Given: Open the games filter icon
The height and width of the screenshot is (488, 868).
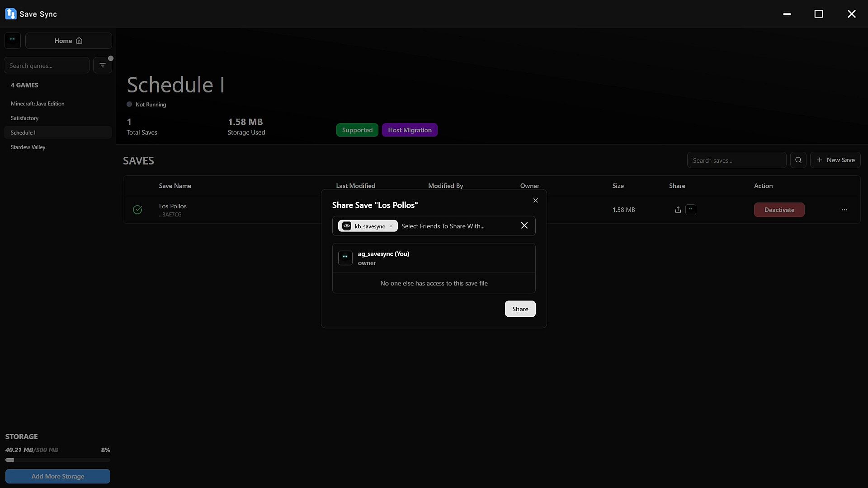Looking at the screenshot, I should tap(103, 66).
